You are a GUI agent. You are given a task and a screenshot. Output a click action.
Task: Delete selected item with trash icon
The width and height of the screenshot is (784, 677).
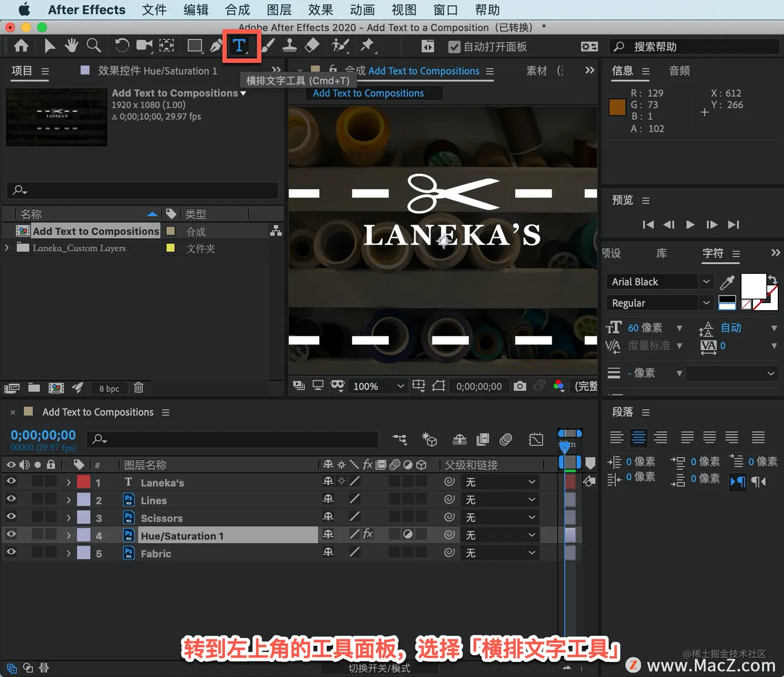pos(138,388)
